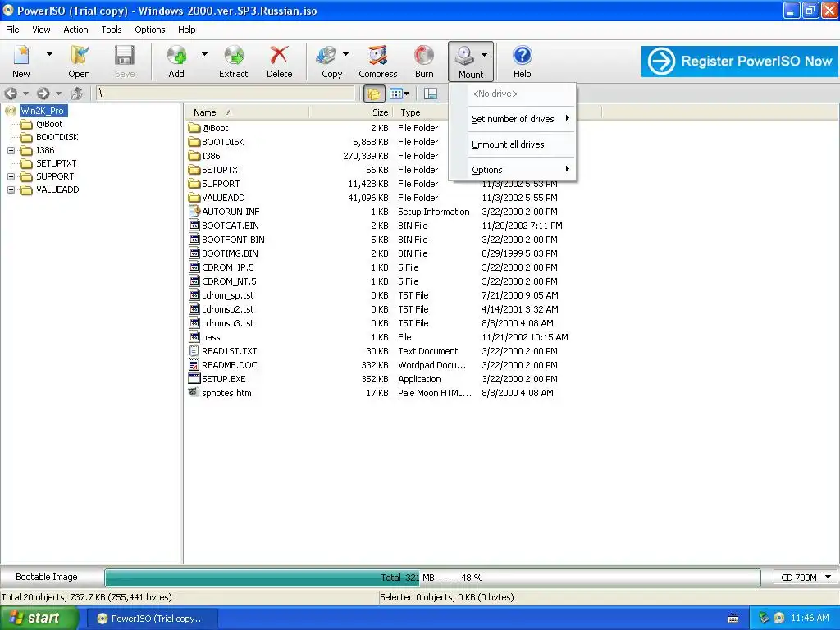Select @Boot folder in tree
Viewport: 840px width, 630px height.
tap(48, 124)
